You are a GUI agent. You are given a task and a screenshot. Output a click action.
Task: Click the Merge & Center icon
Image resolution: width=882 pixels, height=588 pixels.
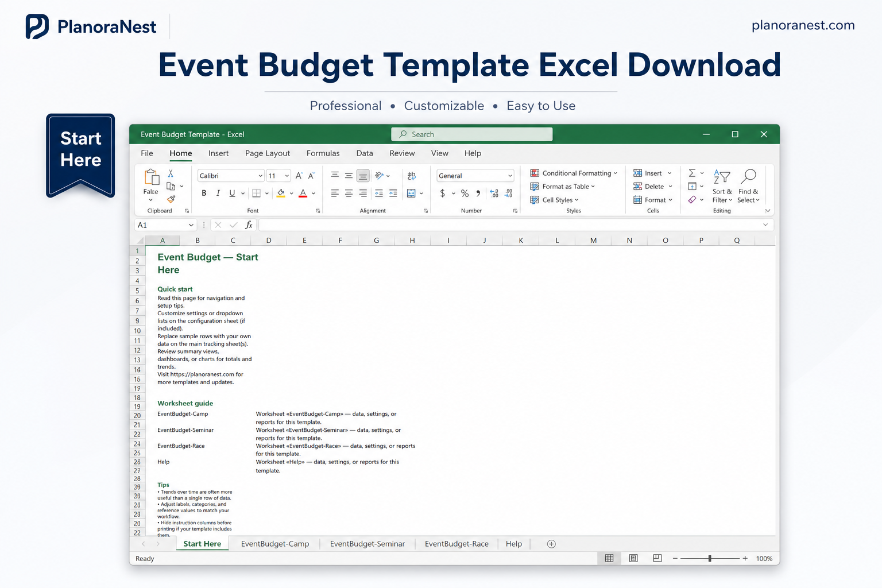411,194
